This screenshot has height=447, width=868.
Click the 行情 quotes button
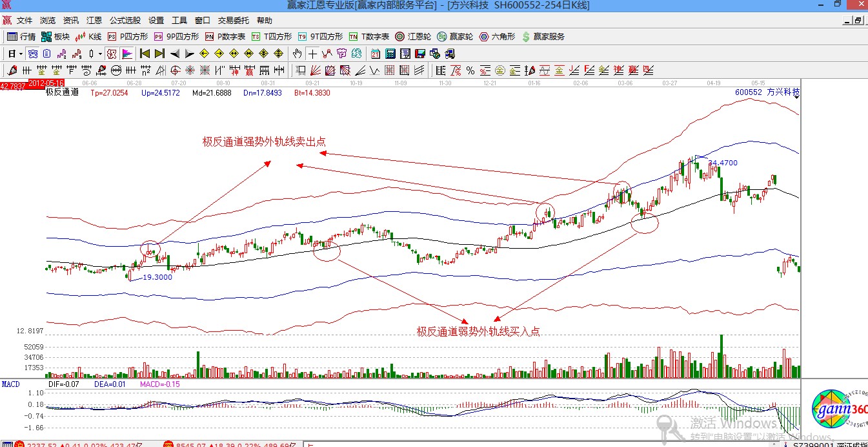click(21, 37)
